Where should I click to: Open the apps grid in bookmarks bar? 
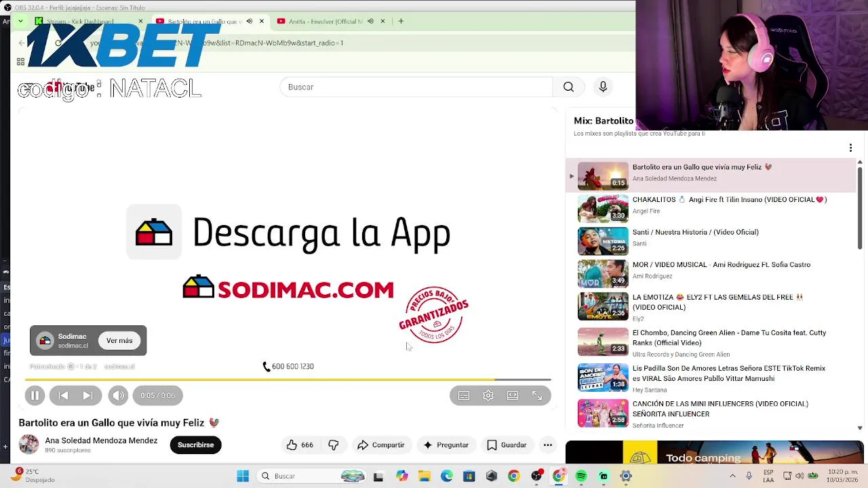tap(20, 62)
